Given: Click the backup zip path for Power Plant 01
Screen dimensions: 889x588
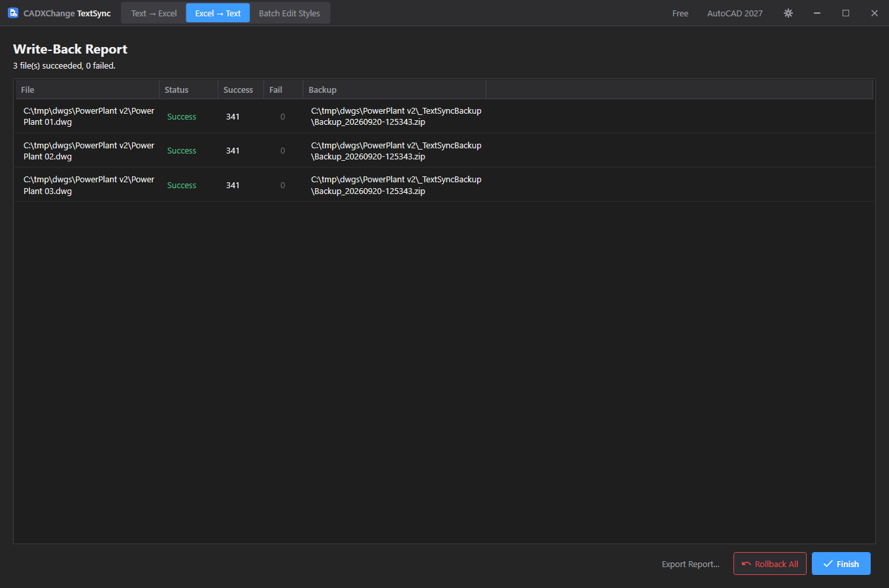Looking at the screenshot, I should click(x=396, y=116).
